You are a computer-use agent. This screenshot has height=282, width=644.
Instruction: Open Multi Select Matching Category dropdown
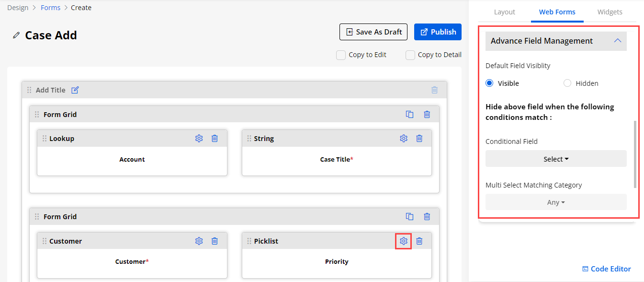555,202
